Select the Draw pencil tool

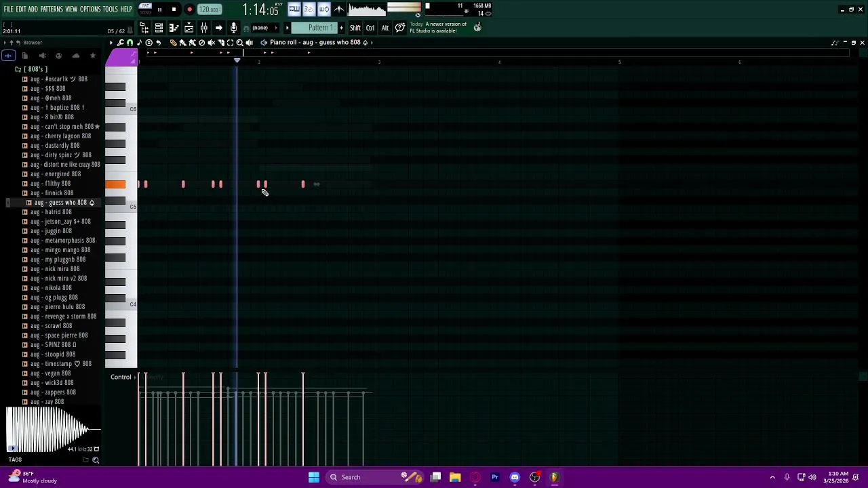coord(174,42)
